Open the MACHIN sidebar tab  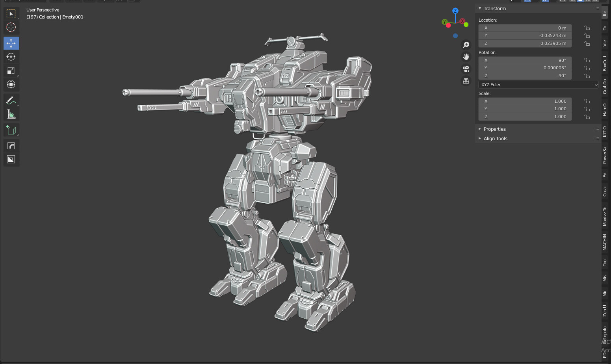[605, 242]
